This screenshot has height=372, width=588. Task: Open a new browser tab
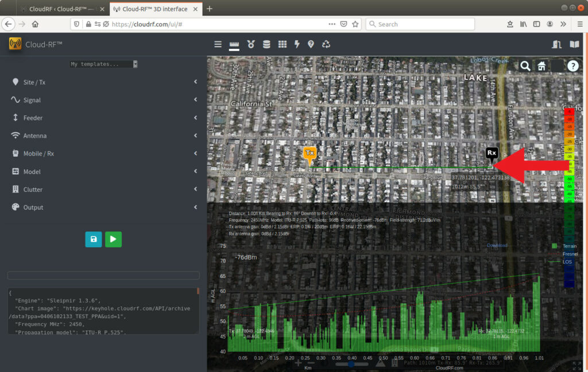(x=210, y=9)
